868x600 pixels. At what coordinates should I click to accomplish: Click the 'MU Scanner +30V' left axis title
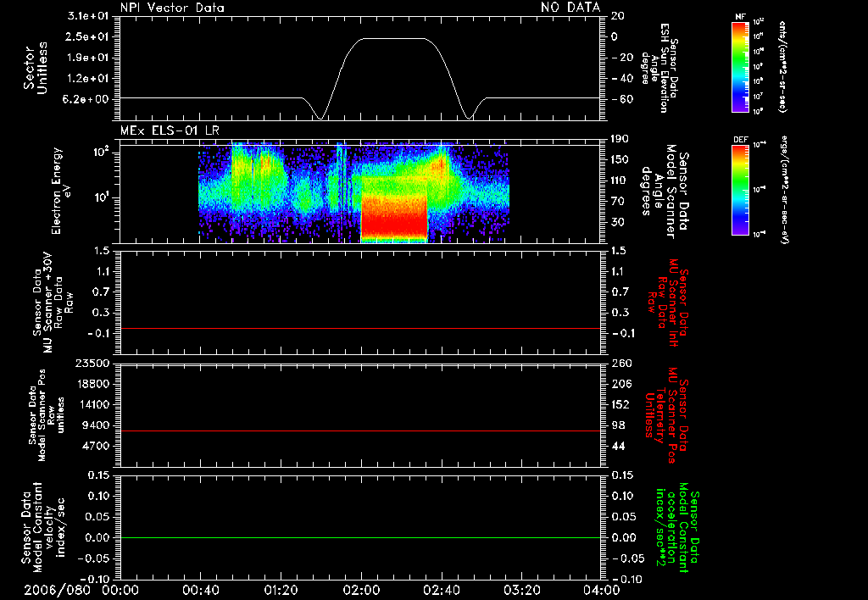coord(52,303)
